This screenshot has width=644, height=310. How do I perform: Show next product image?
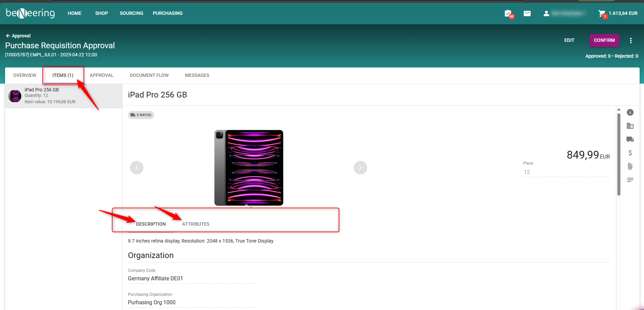coord(360,168)
